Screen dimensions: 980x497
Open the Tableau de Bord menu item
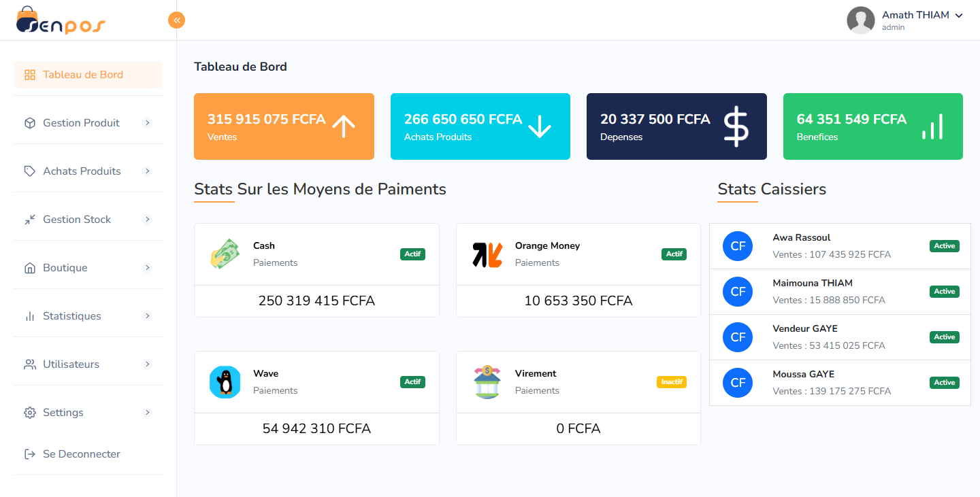click(x=83, y=75)
